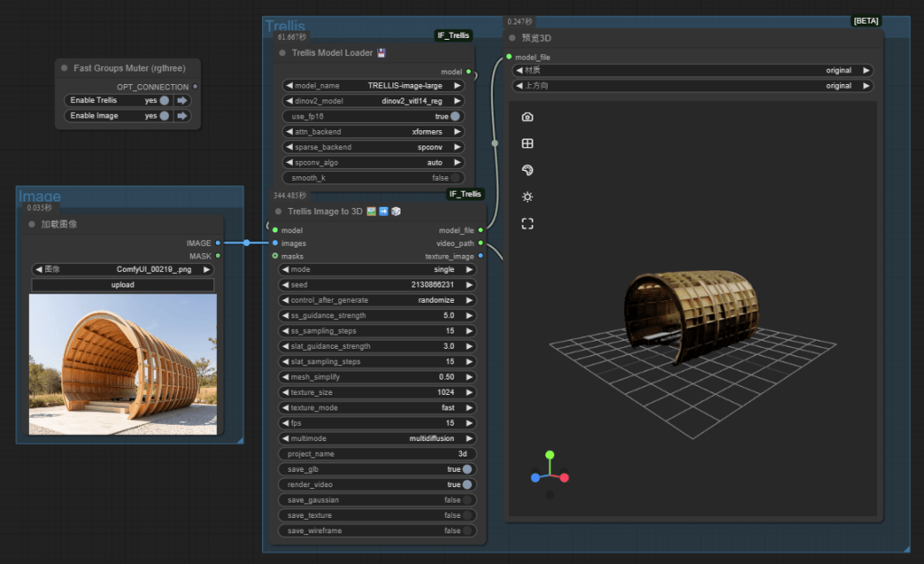This screenshot has width=924, height=564.
Task: Click the XYZ axis orientation gizmo
Action: click(x=549, y=474)
